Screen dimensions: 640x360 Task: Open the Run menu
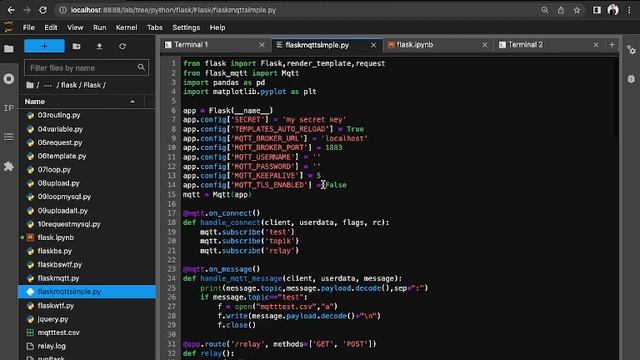tap(99, 28)
